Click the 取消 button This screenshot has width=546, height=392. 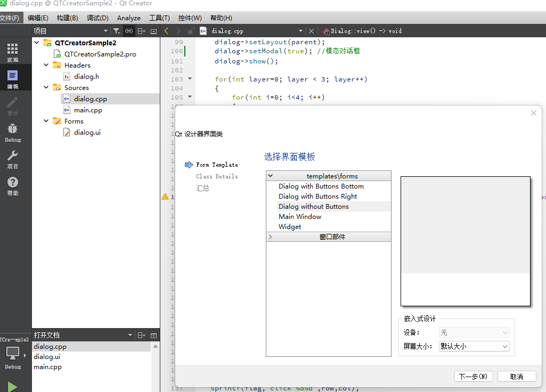point(516,377)
